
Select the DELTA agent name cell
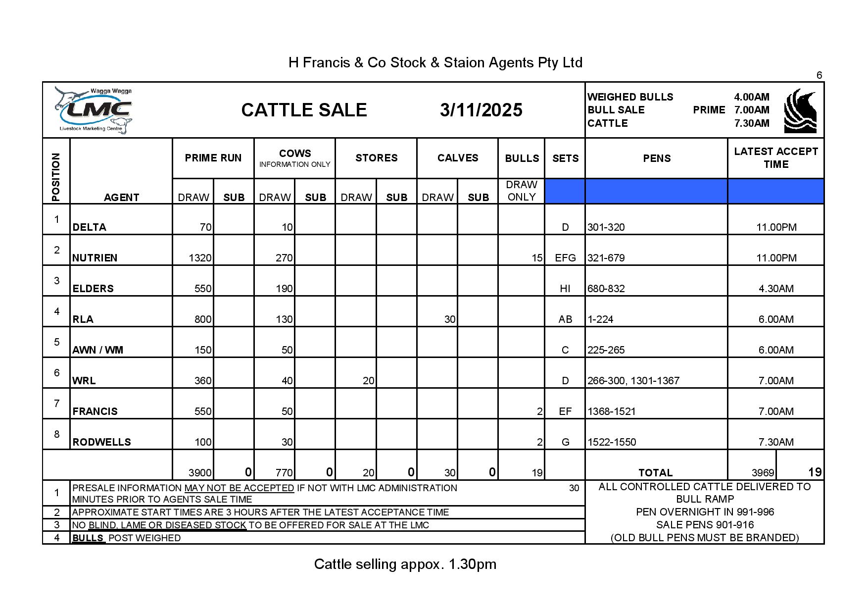click(x=90, y=227)
